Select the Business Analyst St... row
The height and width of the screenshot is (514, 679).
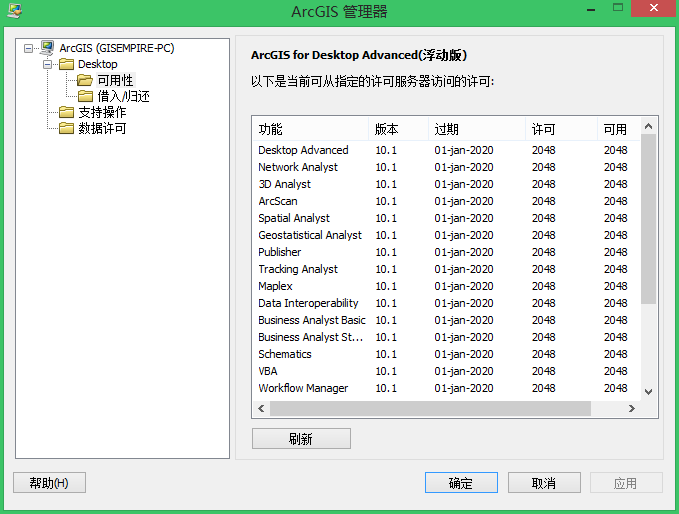446,337
